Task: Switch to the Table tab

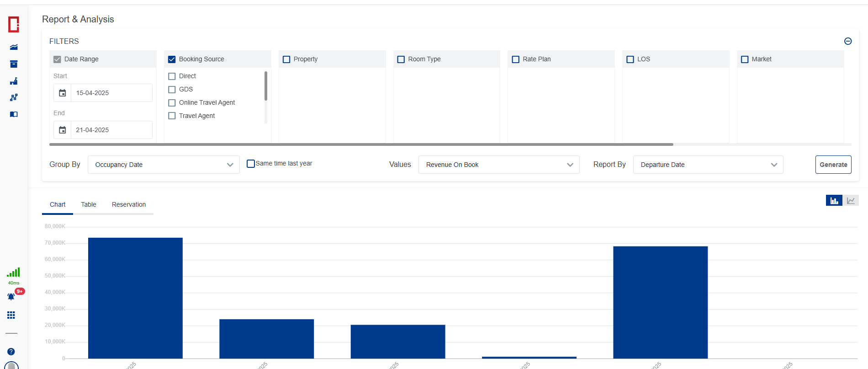Action: 89,204
